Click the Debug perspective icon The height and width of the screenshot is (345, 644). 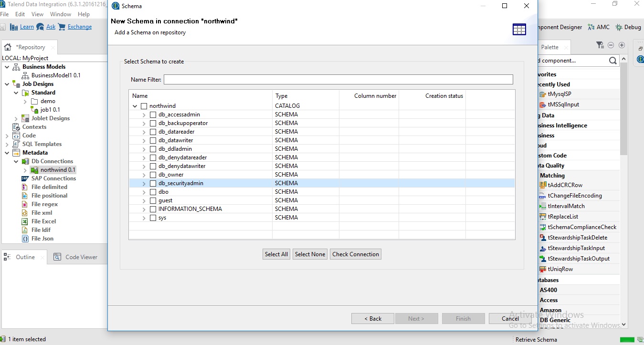coord(619,27)
